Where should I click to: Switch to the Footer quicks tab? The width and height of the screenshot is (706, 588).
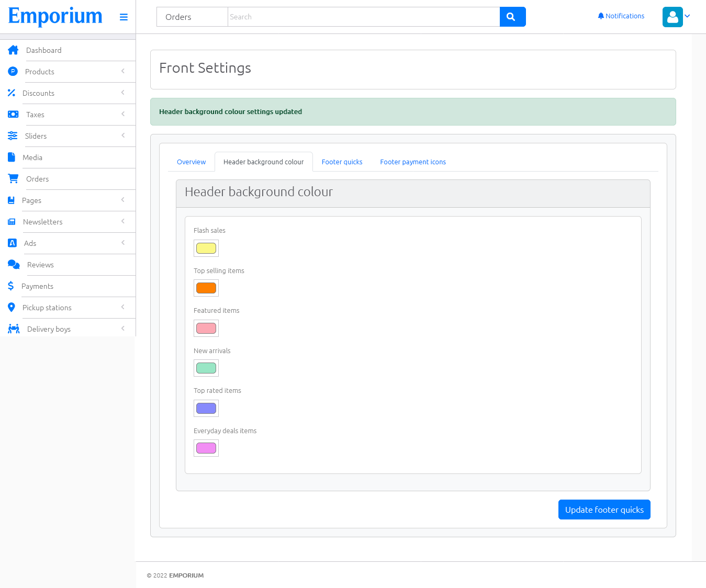coord(342,162)
